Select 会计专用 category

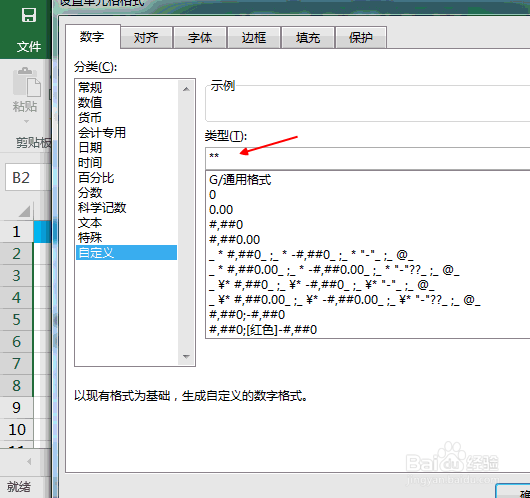pos(126,133)
